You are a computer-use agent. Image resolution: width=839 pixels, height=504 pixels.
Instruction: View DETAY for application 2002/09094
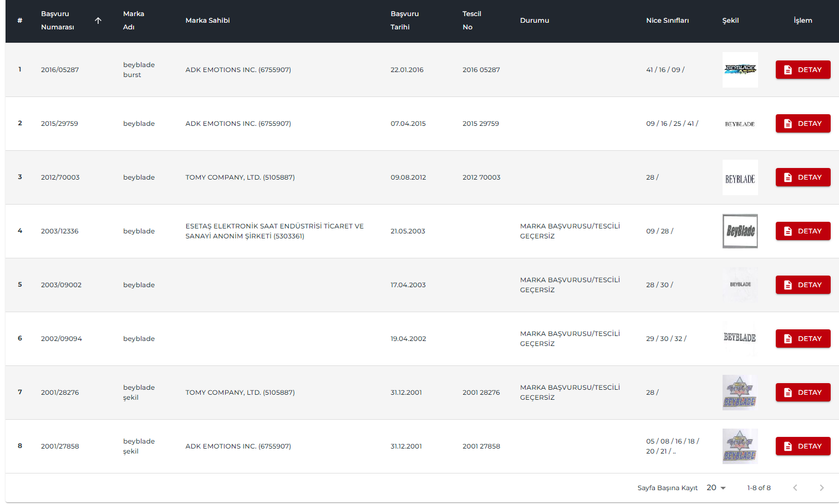(x=803, y=339)
